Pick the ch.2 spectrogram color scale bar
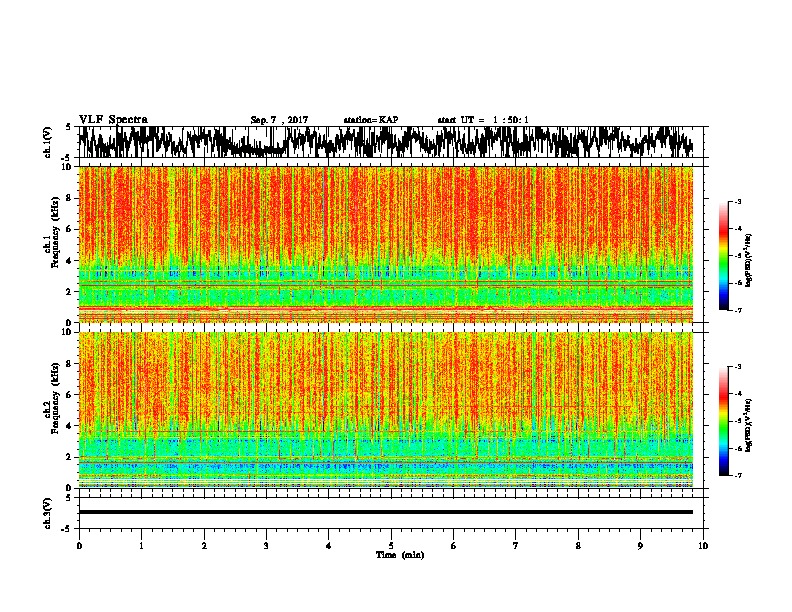 tap(723, 421)
